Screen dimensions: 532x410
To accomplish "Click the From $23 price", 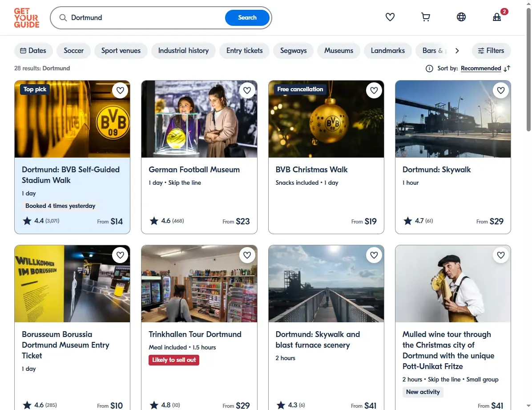I will [x=236, y=222].
